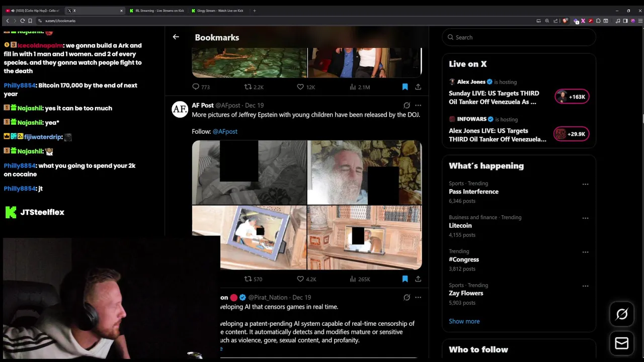Repost the post with 2.2K reposts
Viewport: 644px width, 362px height.
254,87
